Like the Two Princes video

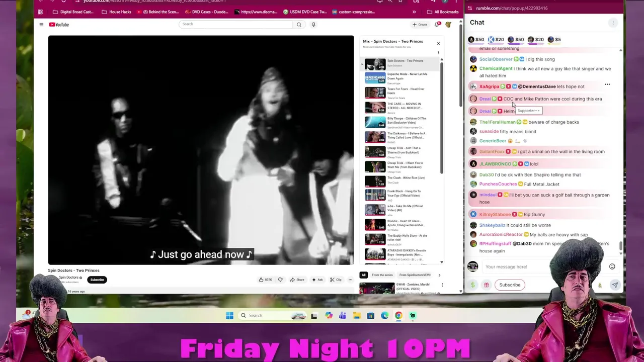click(x=266, y=280)
